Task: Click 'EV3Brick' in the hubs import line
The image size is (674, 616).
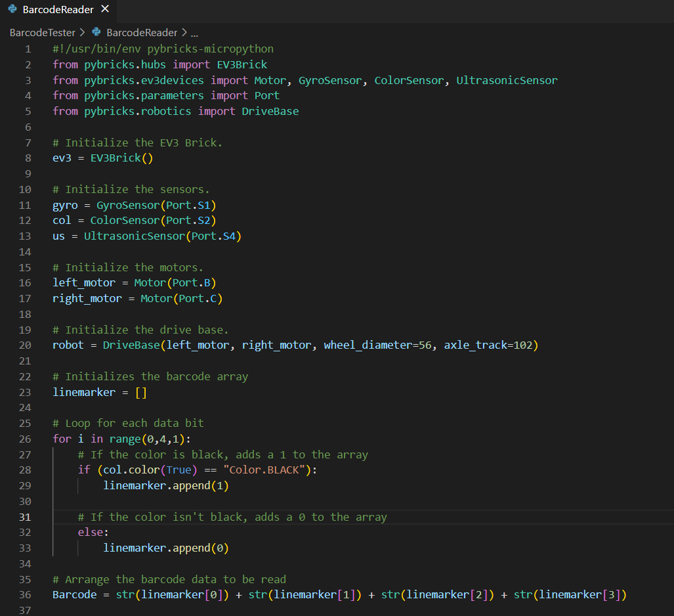Action: (x=242, y=64)
